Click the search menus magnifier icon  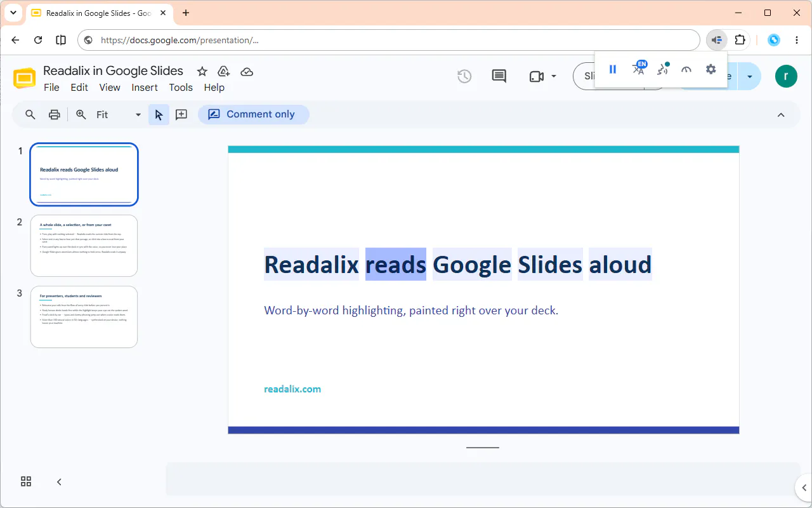(30, 114)
